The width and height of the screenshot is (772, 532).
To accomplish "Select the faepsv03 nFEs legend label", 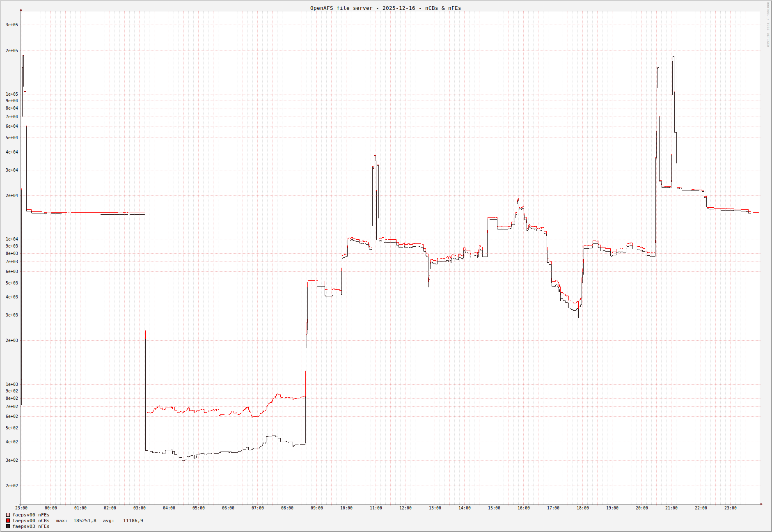I will coord(31,526).
